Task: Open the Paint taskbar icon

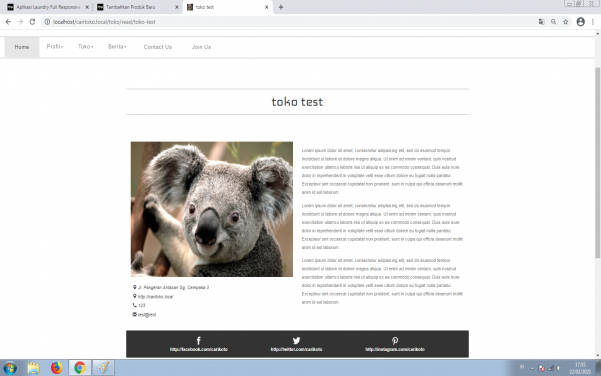Action: 103,368
